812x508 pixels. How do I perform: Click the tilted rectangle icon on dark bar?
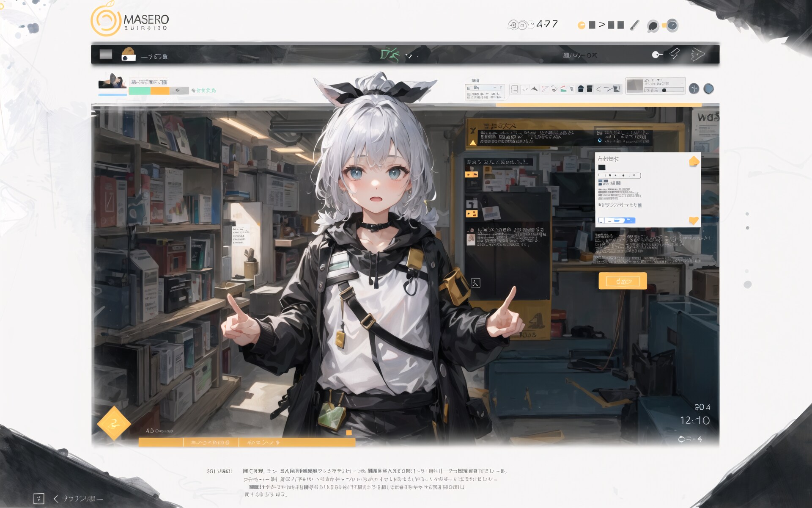(x=675, y=54)
